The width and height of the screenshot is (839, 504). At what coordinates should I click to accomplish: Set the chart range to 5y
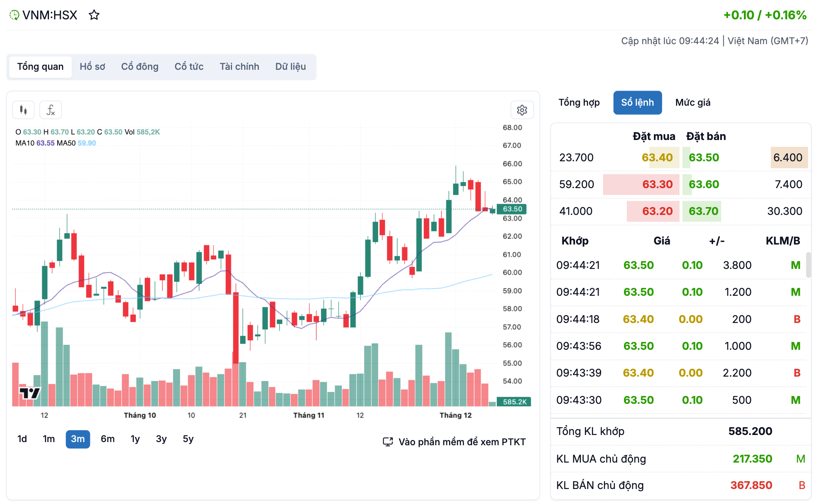(x=188, y=439)
